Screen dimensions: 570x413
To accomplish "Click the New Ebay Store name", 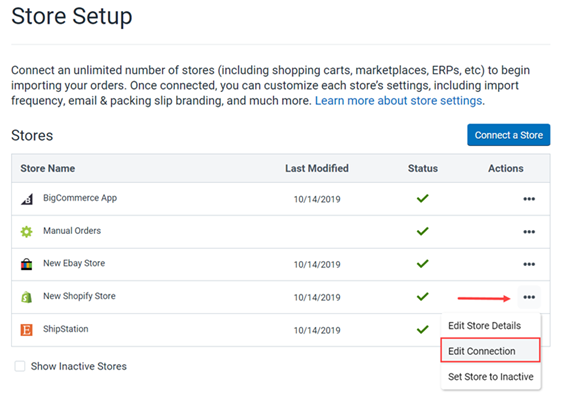I will pyautogui.click(x=74, y=263).
